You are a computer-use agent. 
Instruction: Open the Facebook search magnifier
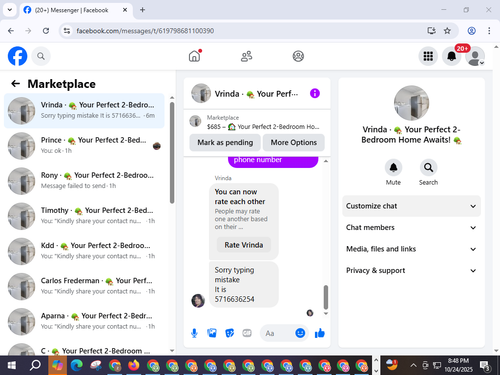[x=41, y=56]
